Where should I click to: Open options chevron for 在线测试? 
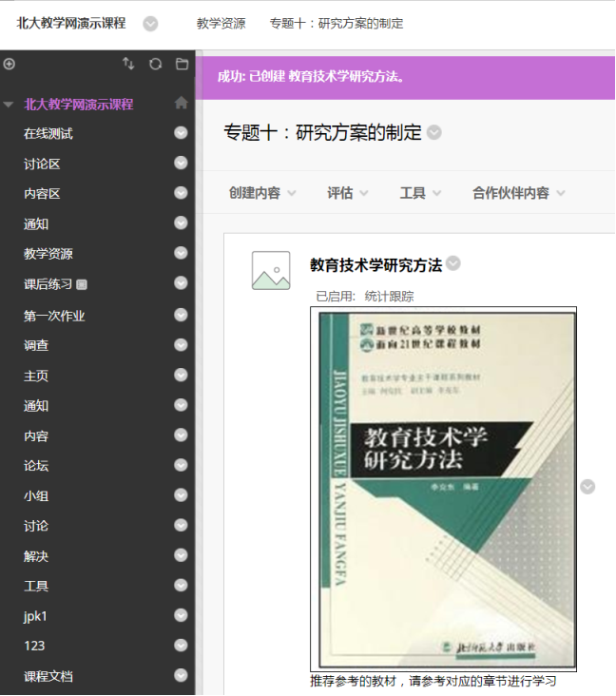pos(181,133)
